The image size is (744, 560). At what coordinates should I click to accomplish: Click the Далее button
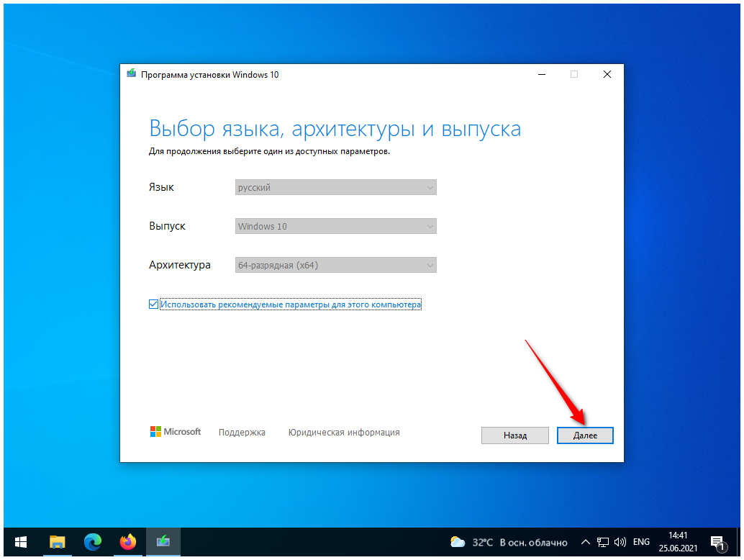pyautogui.click(x=585, y=435)
